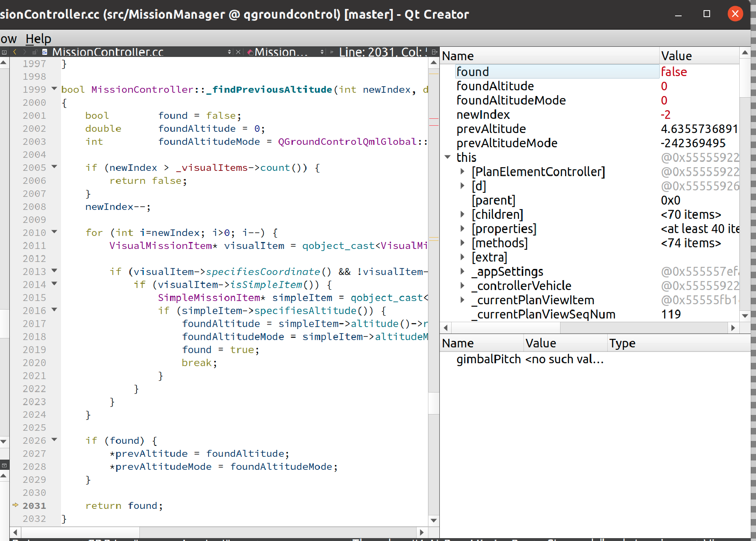Click the left sidebar toggle icon
The height and width of the screenshot is (541, 756).
pyautogui.click(x=4, y=52)
